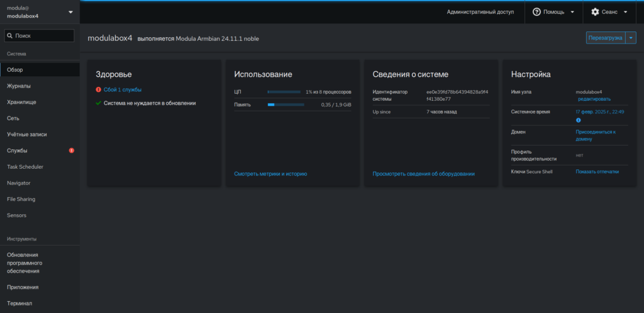Screen dimensions: 644x313
Task: Go to Журналы in sidebar
Action: [40, 86]
